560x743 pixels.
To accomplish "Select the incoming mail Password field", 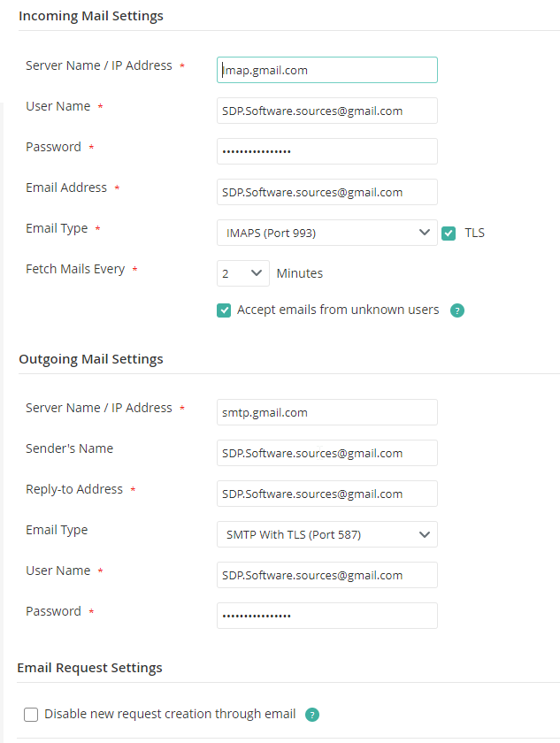I will 326,151.
